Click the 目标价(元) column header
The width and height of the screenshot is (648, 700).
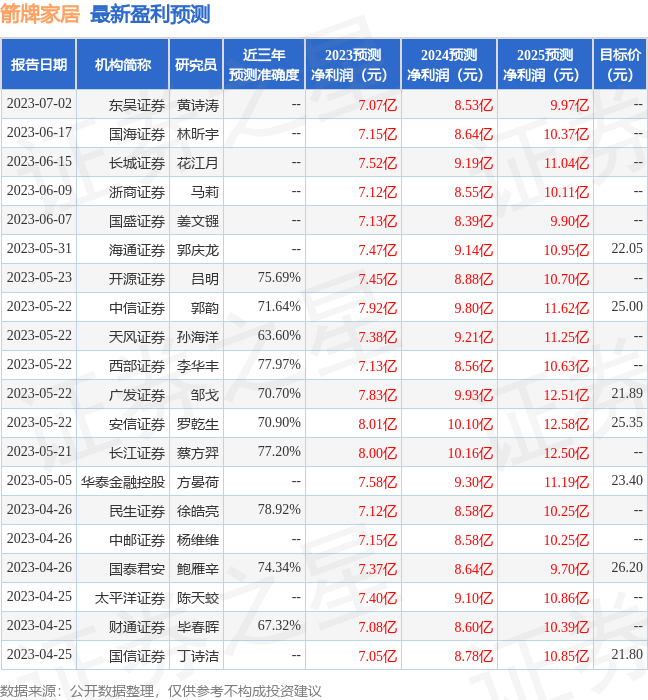click(x=620, y=65)
